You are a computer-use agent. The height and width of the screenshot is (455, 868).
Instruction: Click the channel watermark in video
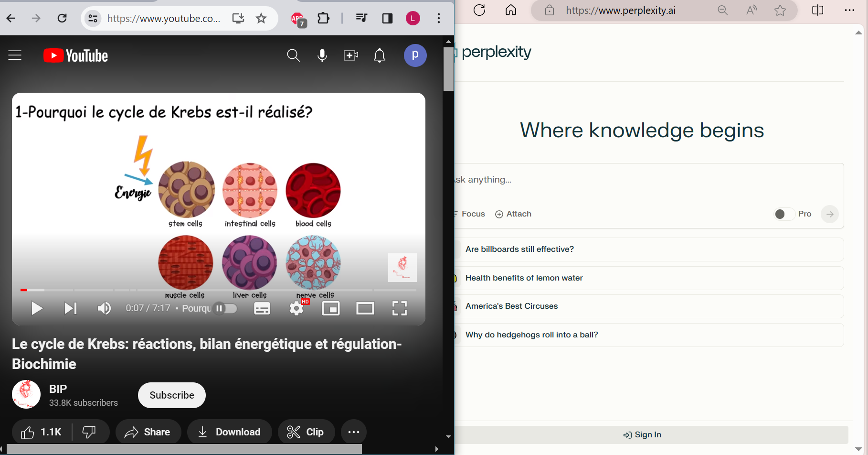(402, 268)
